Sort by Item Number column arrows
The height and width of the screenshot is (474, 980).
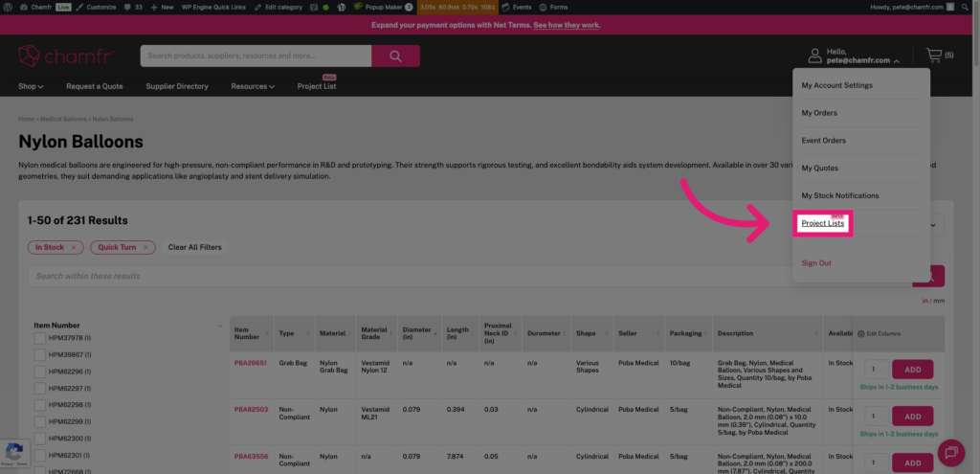click(267, 333)
